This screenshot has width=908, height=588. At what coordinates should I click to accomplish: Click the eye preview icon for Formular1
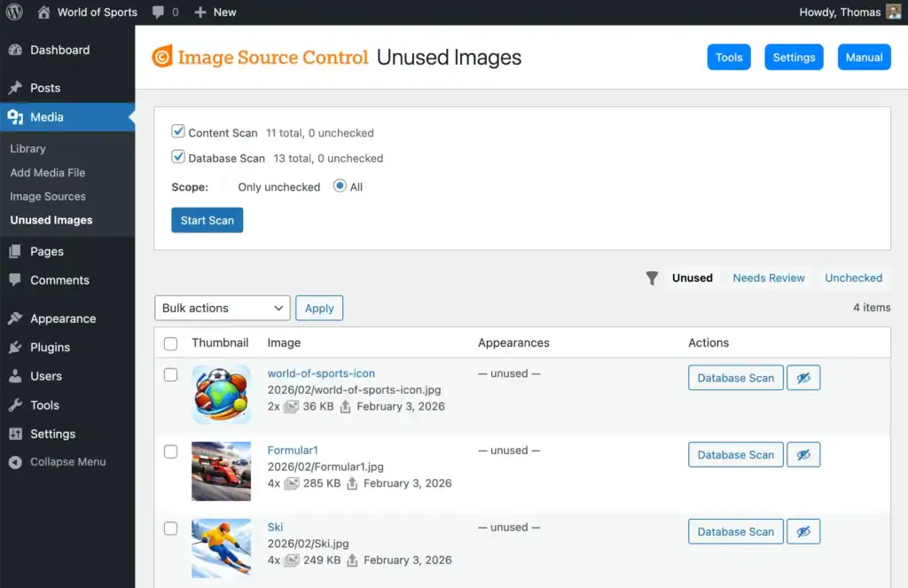pos(803,454)
